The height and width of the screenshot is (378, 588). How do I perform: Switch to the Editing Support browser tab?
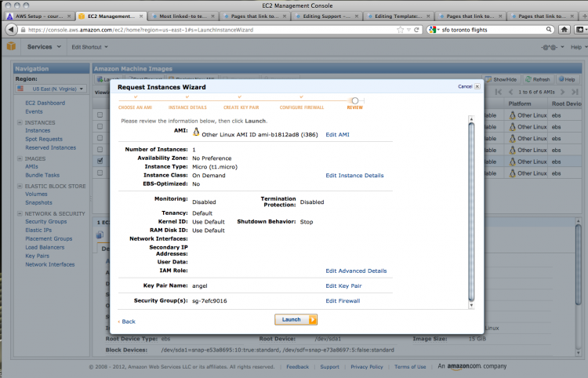pos(327,16)
